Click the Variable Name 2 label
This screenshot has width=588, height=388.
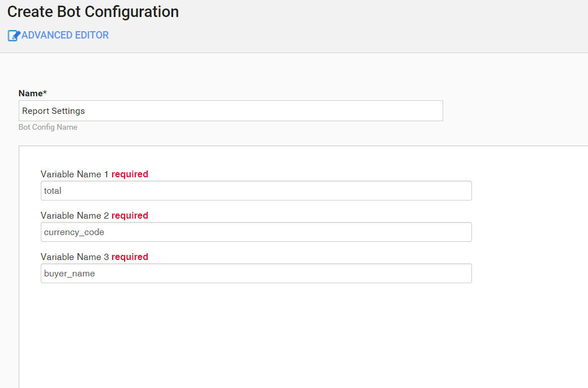[75, 215]
